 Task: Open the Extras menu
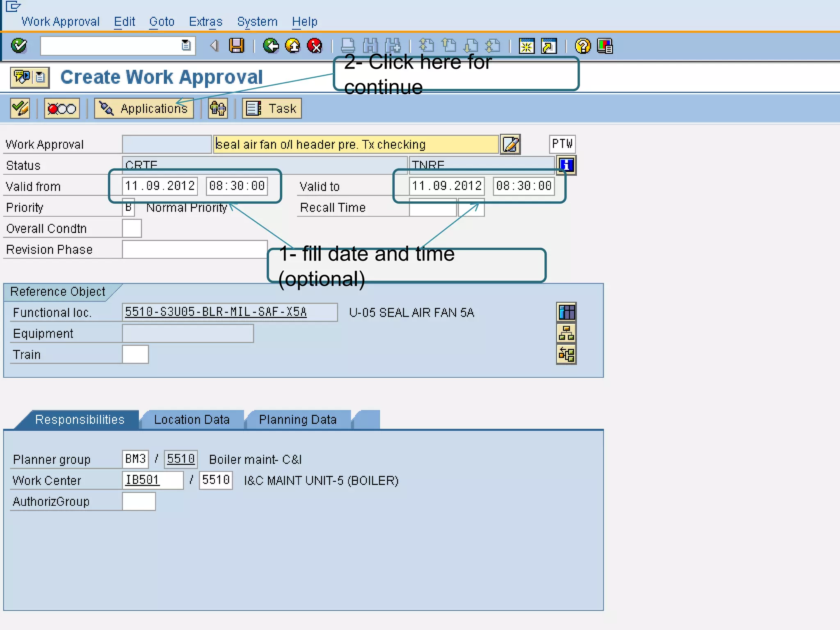point(205,21)
